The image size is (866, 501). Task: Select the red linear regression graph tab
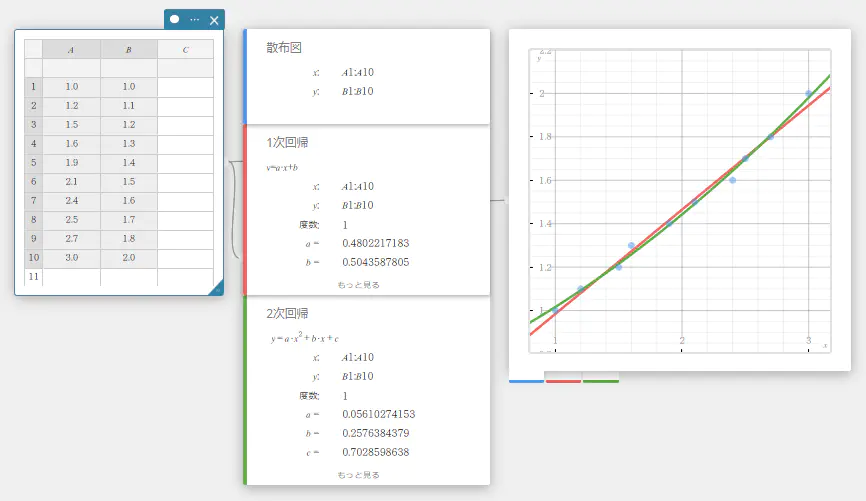(x=563, y=380)
